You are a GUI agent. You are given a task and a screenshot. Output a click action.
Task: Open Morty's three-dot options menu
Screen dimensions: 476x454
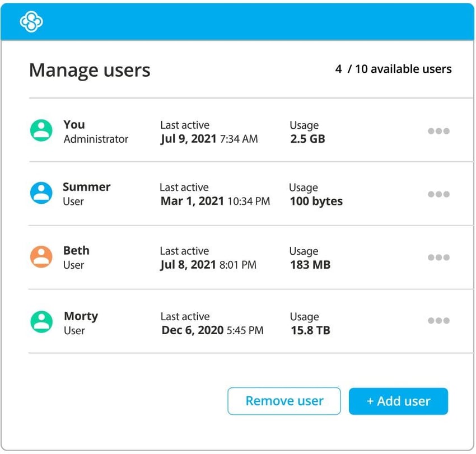[438, 320]
